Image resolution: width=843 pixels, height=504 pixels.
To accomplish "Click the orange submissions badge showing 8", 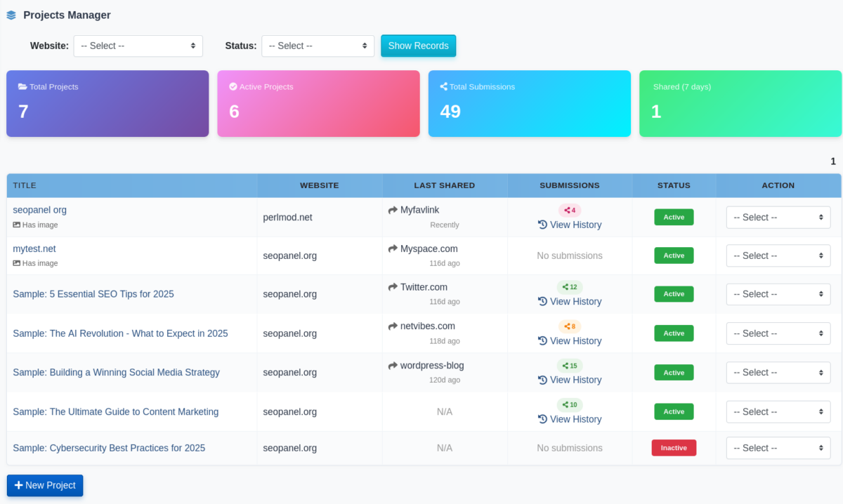I will pyautogui.click(x=570, y=326).
